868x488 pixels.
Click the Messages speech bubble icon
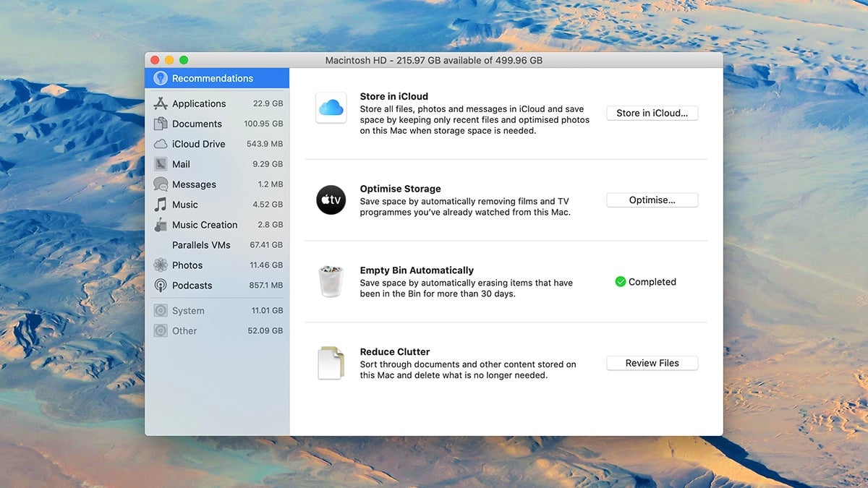(161, 184)
